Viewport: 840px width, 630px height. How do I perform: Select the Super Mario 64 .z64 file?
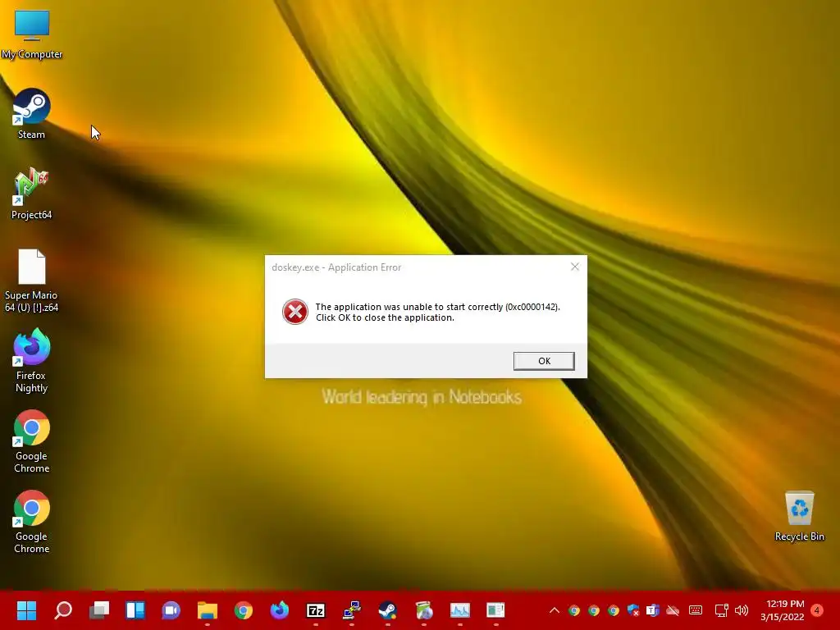[x=32, y=281]
